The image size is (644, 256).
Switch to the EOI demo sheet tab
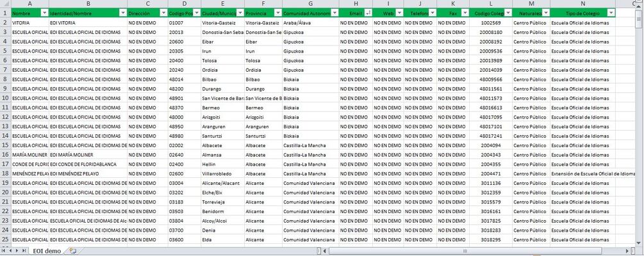click(x=47, y=251)
